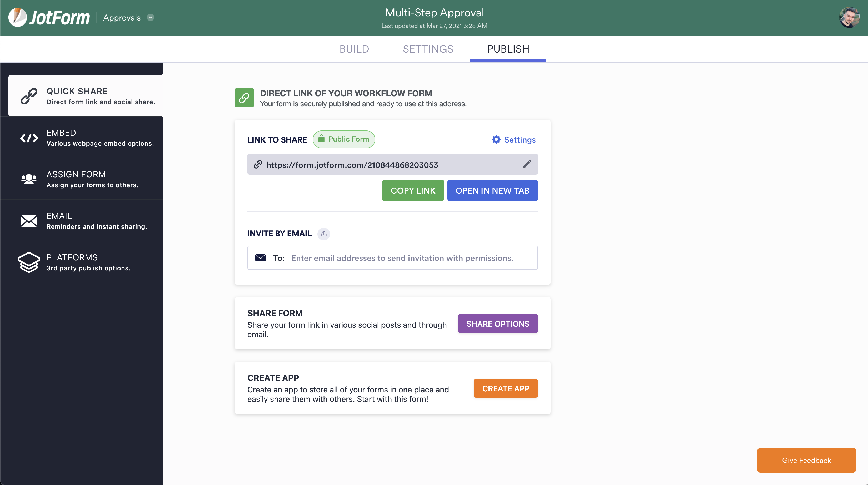Viewport: 868px width, 485px height.
Task: Click the Platforms stacked layers icon
Action: 29,262
